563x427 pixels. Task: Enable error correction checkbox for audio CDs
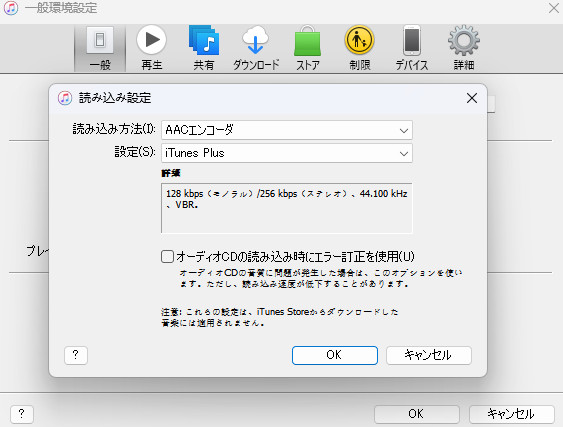coord(167,256)
